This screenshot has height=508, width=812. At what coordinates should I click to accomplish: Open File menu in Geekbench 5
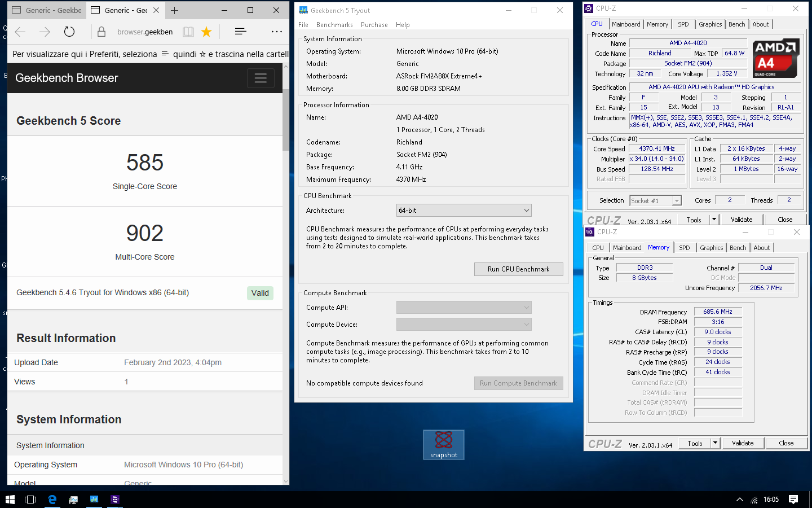[303, 25]
